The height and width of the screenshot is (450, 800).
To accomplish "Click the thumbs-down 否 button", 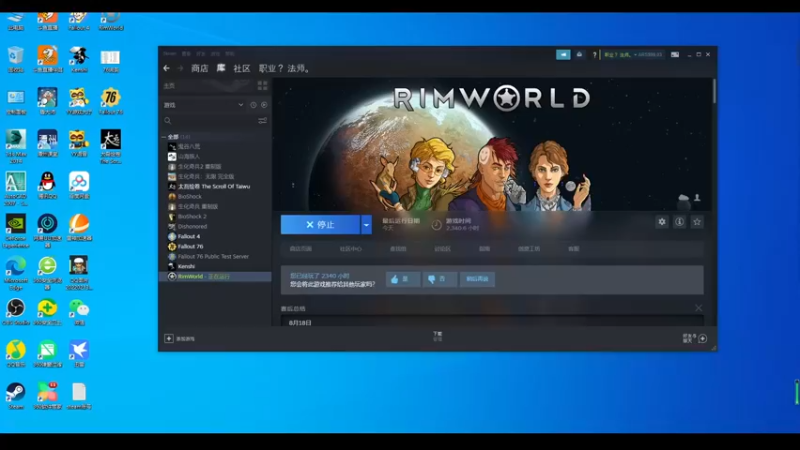I will point(440,279).
